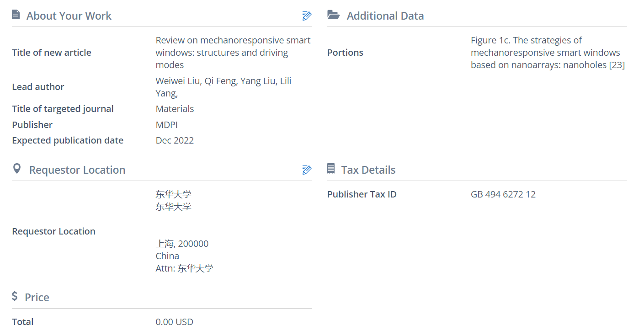Image resolution: width=644 pixels, height=336 pixels.
Task: Click the document icon beside About Your Work
Action: [x=16, y=15]
